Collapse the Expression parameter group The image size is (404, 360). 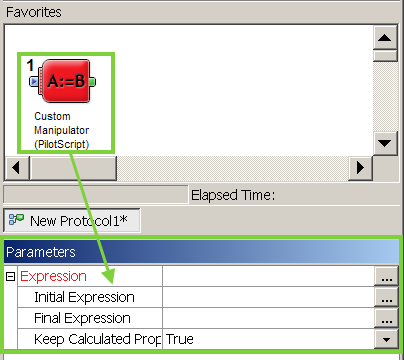point(11,276)
